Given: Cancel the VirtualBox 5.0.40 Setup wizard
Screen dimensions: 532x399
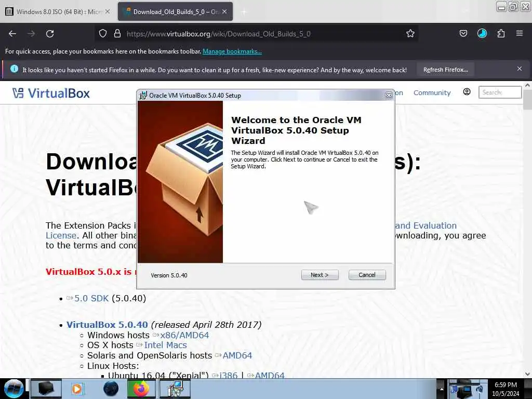Looking at the screenshot, I should (367, 275).
